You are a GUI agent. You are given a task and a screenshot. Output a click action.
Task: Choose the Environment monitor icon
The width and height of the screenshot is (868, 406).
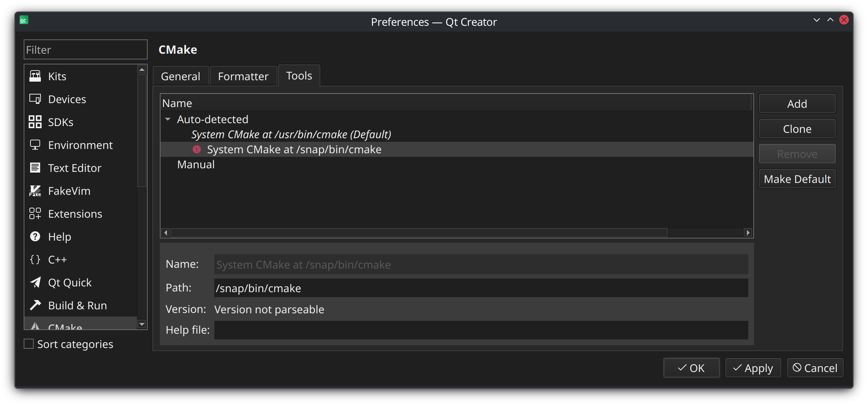(x=35, y=145)
